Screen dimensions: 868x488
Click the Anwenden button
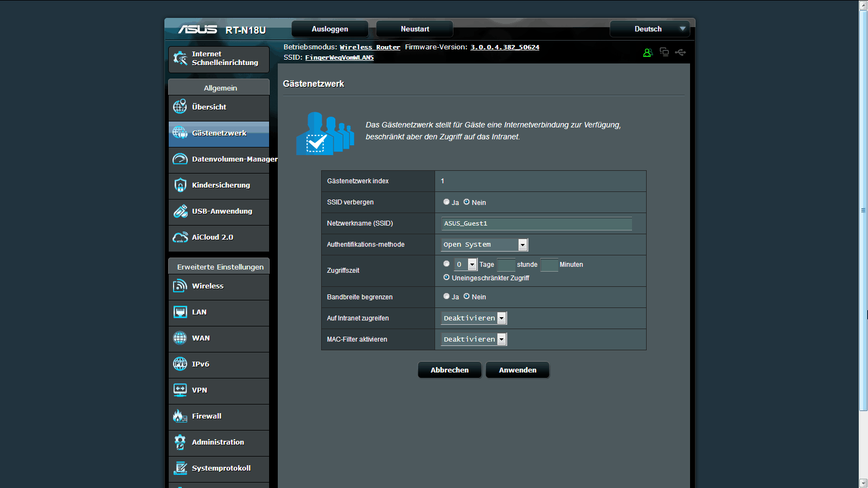(518, 370)
